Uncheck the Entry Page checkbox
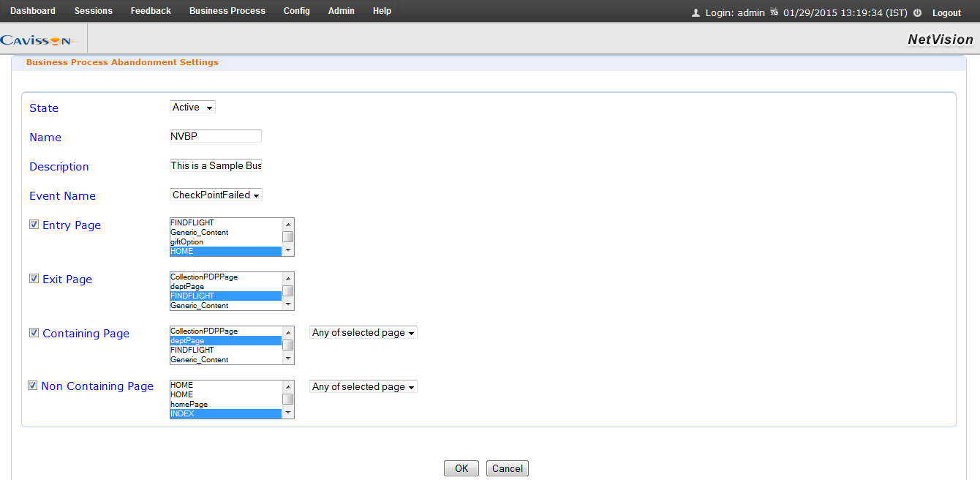The height and width of the screenshot is (480, 980). click(x=34, y=225)
